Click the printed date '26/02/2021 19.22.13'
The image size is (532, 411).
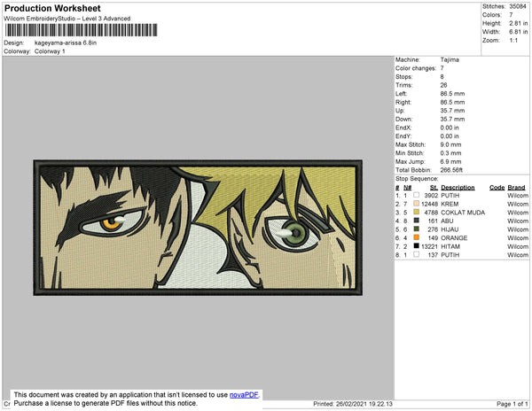click(364, 404)
